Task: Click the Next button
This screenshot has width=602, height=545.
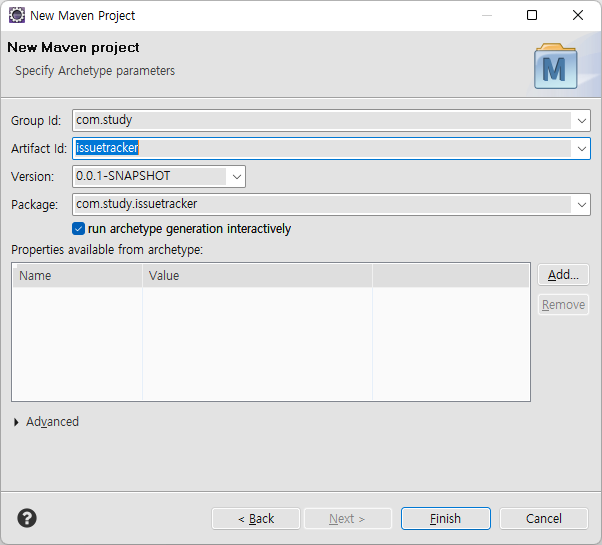Action: point(347,519)
